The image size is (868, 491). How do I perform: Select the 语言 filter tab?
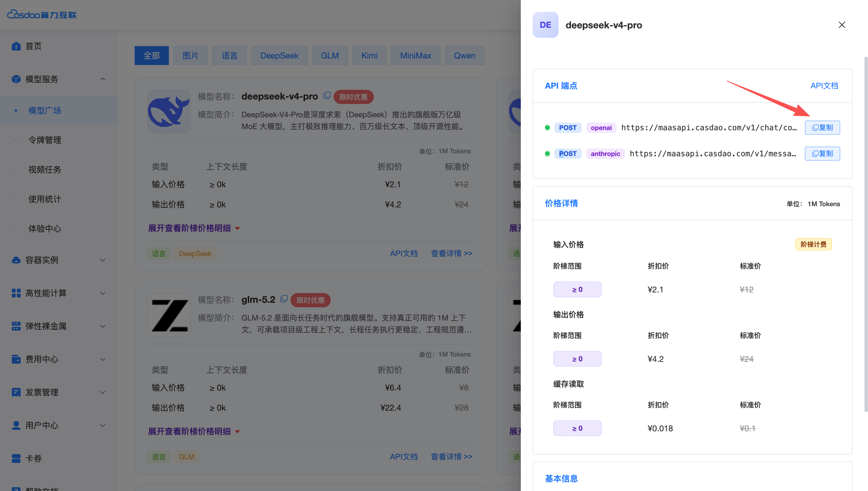point(229,56)
